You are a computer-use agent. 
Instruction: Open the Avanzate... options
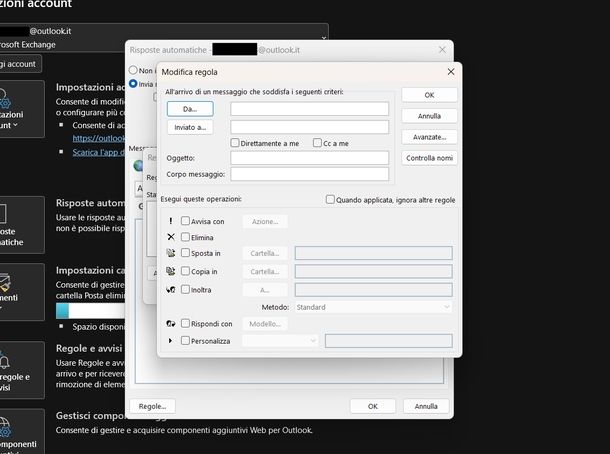pos(429,137)
